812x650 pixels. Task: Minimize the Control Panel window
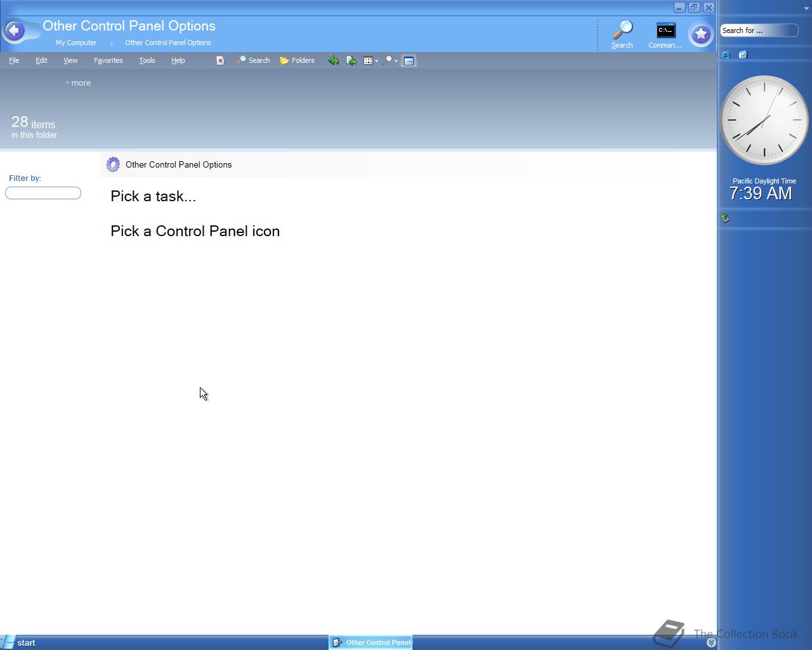tap(679, 8)
